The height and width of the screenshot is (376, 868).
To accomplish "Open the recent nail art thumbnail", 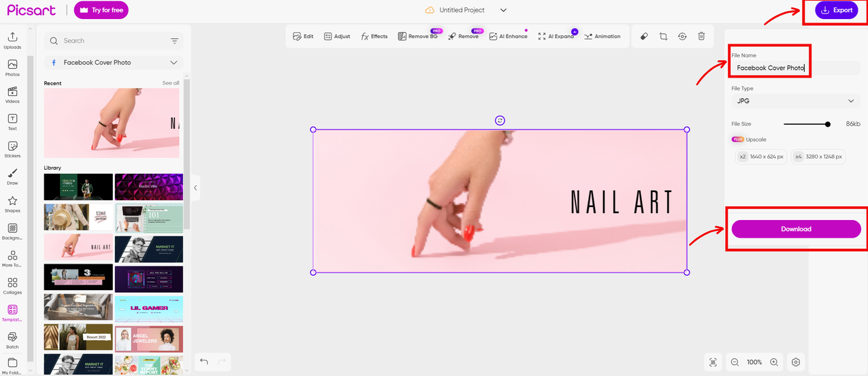I will point(112,123).
